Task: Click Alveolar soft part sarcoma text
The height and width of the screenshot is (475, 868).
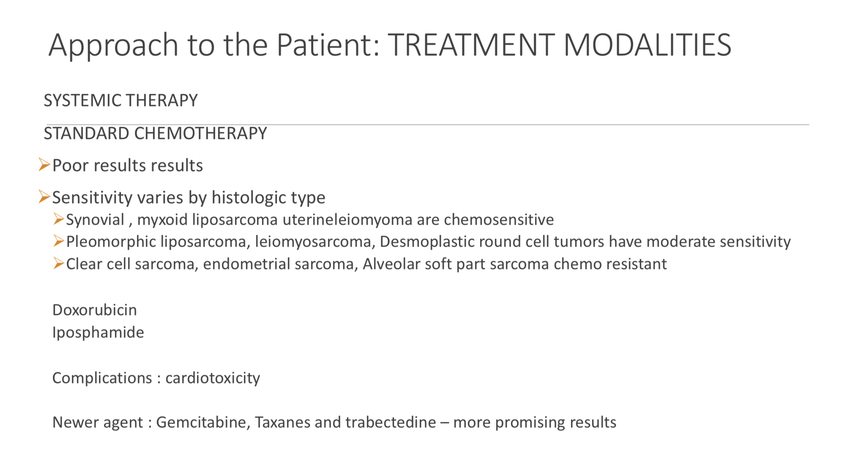Action: point(456,264)
